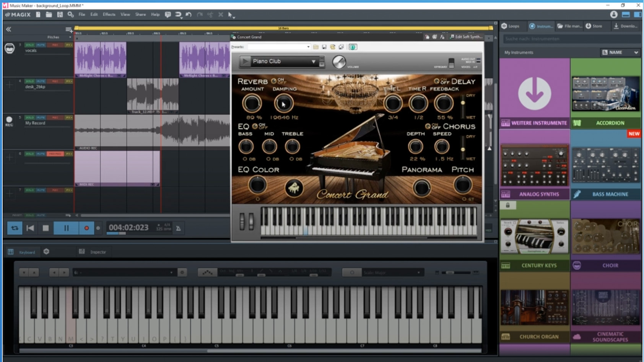Click the help speech bubble icon
Viewport: 644px width, 362px height.
(x=168, y=15)
